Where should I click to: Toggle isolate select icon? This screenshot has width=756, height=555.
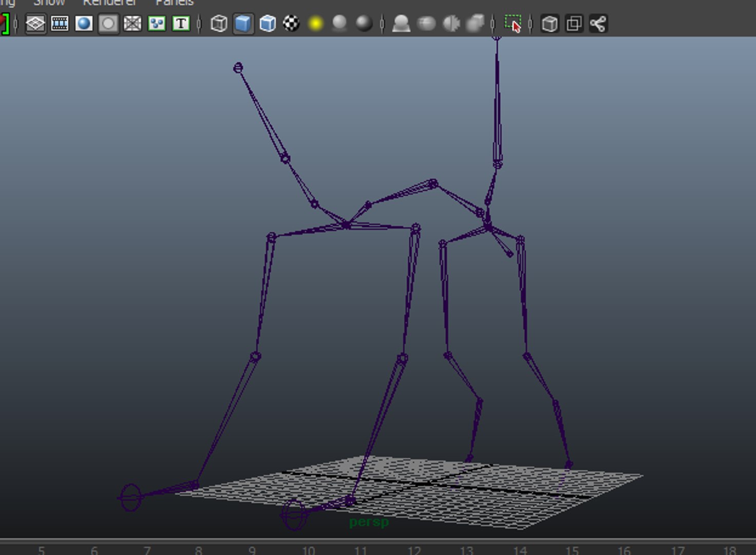tap(513, 24)
